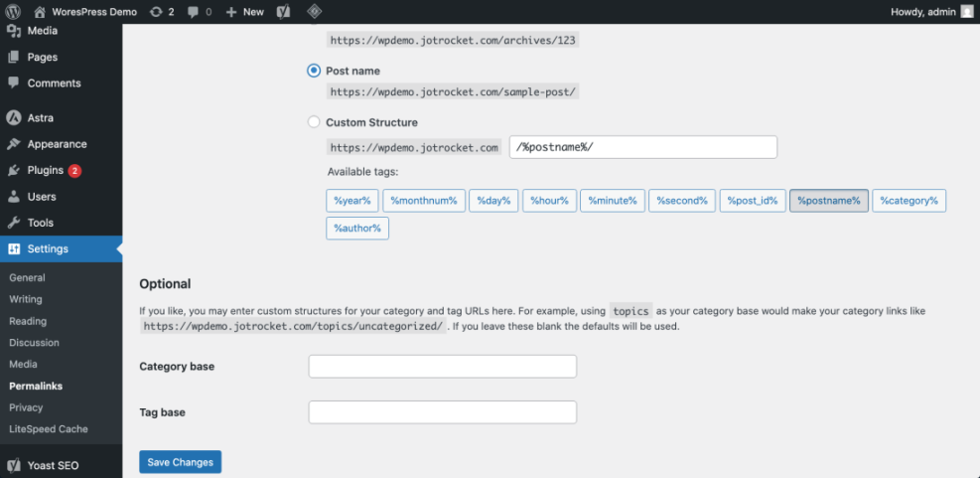Click the Settings sliders icon

tap(14, 249)
